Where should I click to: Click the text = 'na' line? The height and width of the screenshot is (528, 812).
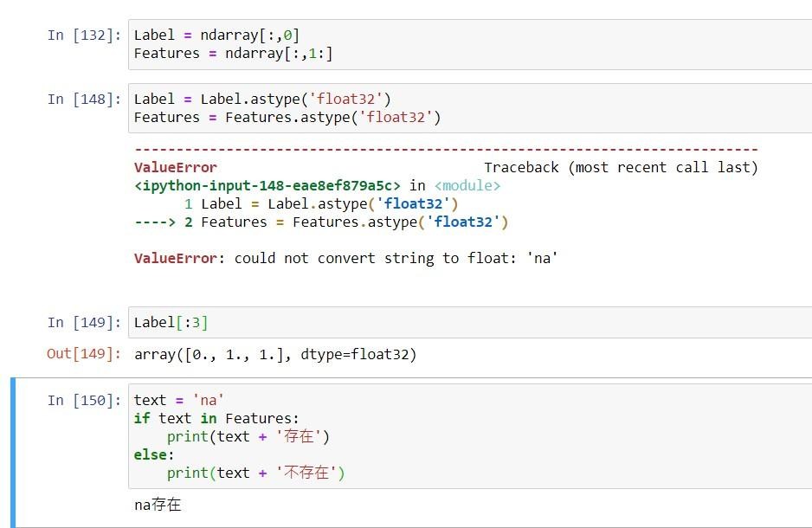point(178,400)
